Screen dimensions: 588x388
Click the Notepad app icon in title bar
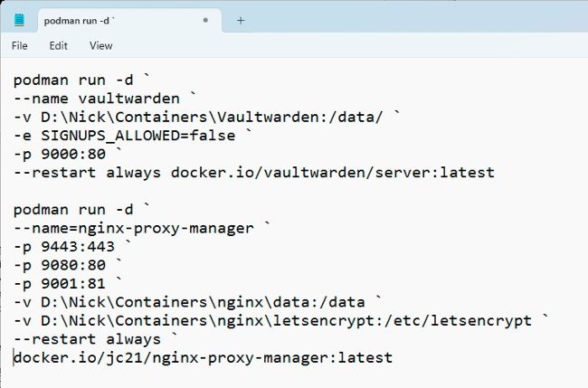coord(19,19)
